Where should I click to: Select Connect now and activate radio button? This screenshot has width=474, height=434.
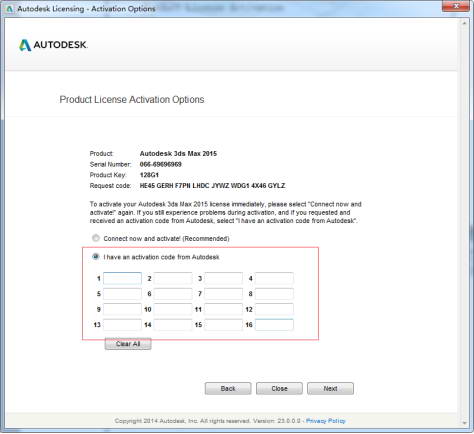tap(96, 238)
